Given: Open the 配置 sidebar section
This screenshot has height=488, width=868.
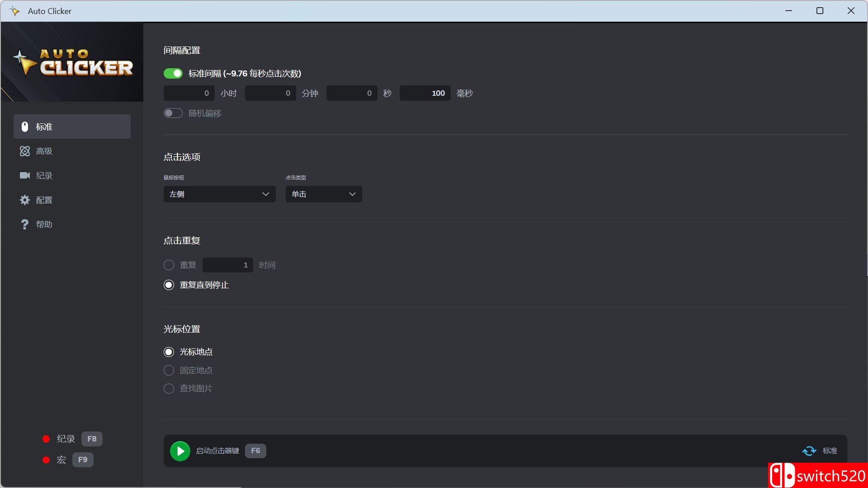Looking at the screenshot, I should [44, 200].
